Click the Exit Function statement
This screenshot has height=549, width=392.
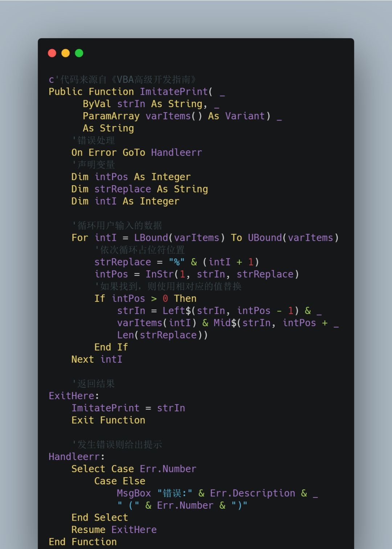(108, 420)
